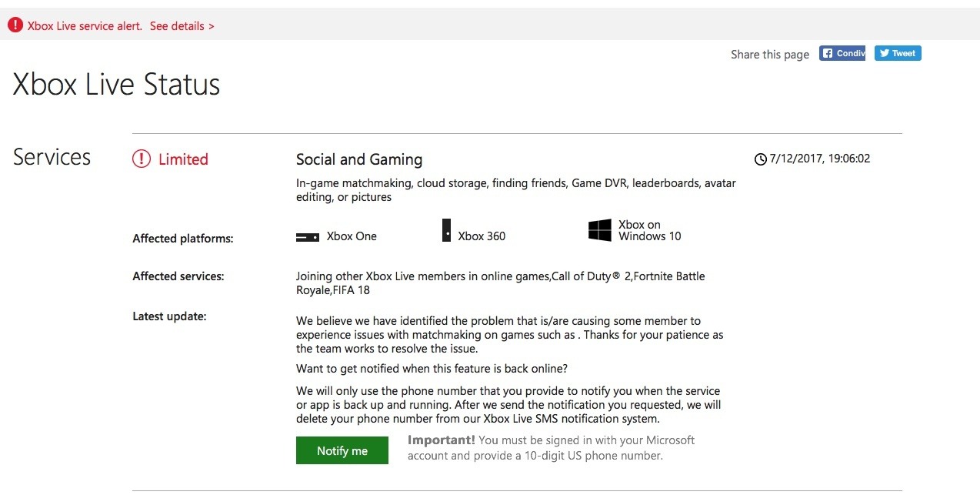The height and width of the screenshot is (495, 980).
Task: Click the red service alert exclamation icon
Action: point(15,25)
